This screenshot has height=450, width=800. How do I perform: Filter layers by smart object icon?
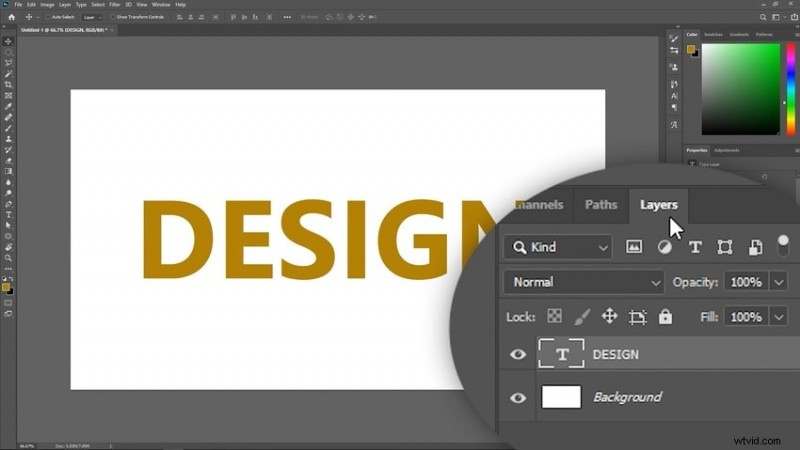tap(756, 247)
